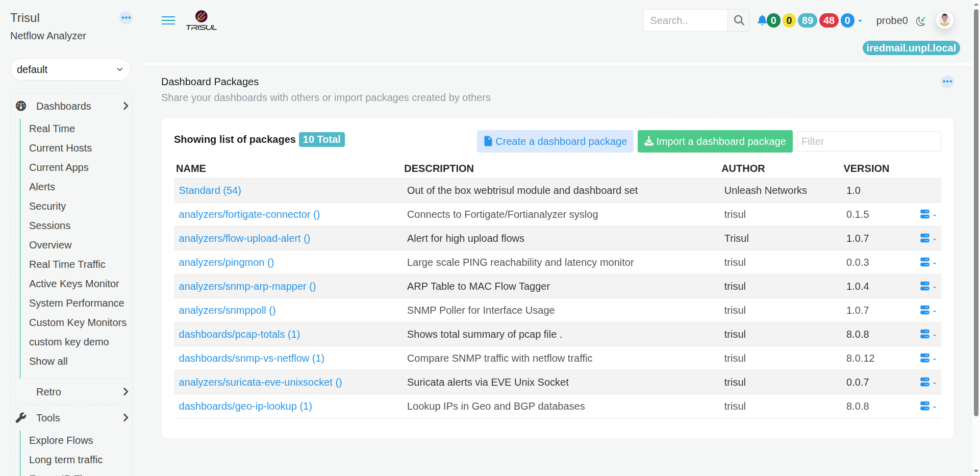Click the search magnifier icon

click(x=739, y=20)
